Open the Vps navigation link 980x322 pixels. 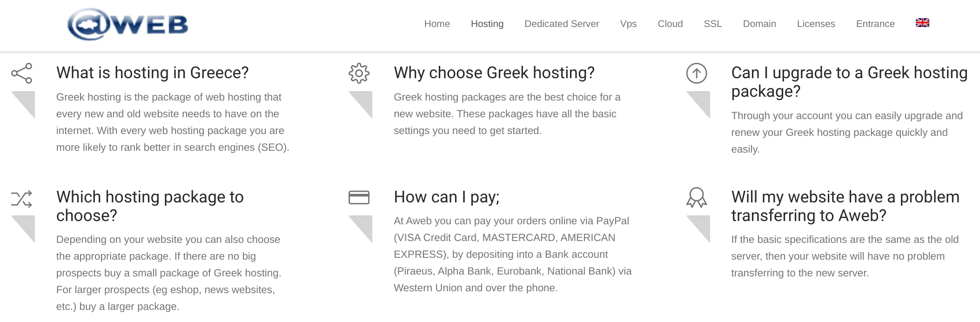click(628, 24)
